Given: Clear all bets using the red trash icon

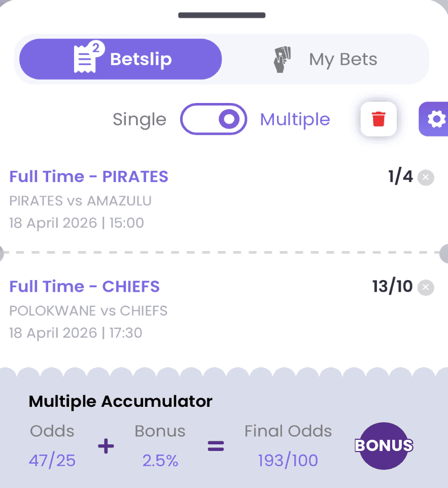Looking at the screenshot, I should point(377,118).
